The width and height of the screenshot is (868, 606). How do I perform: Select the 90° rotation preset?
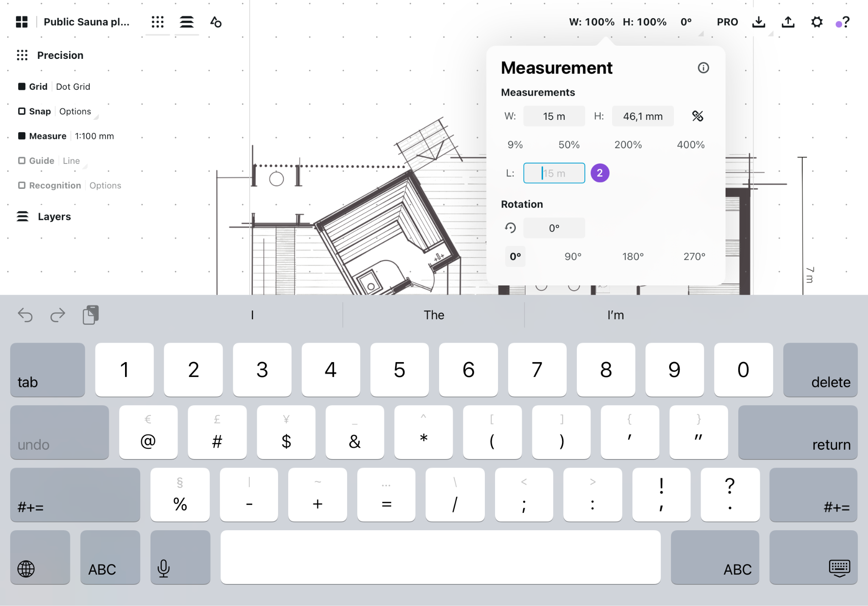(x=573, y=257)
